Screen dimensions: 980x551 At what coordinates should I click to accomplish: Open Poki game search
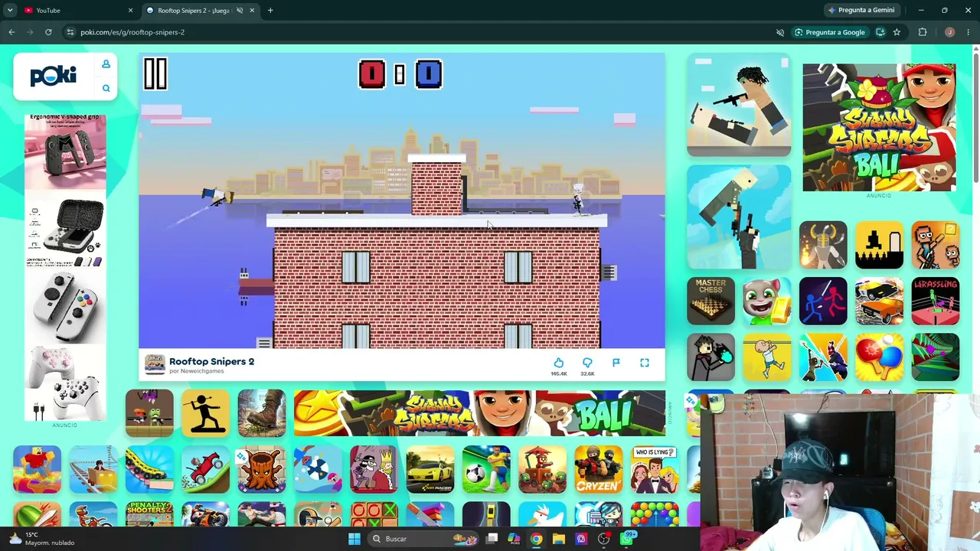(106, 89)
